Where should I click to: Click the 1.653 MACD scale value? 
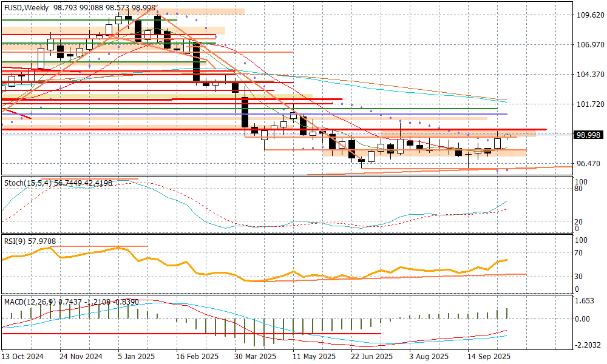tap(585, 302)
